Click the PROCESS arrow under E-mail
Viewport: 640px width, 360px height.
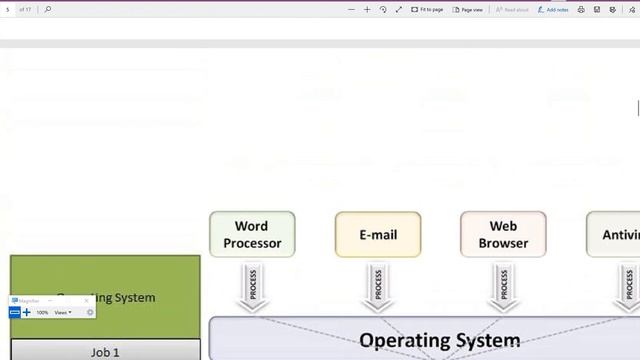pyautogui.click(x=378, y=287)
